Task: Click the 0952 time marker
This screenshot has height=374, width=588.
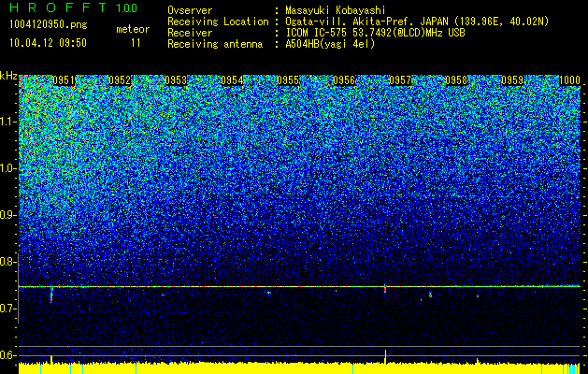Action: 120,80
